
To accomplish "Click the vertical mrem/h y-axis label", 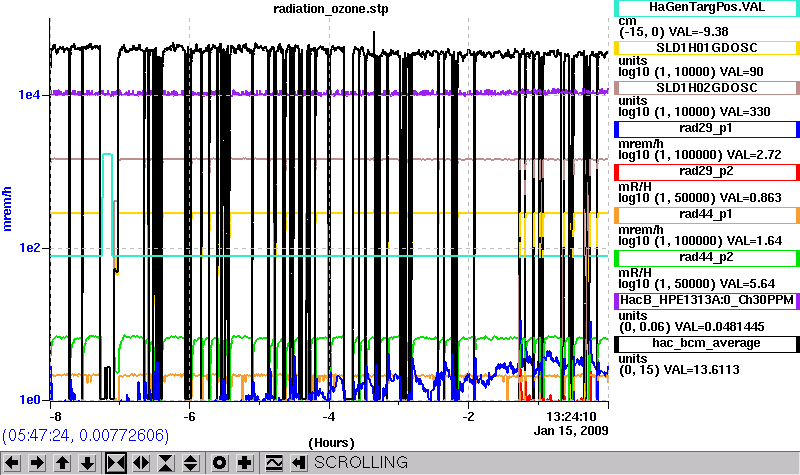I will coord(7,209).
